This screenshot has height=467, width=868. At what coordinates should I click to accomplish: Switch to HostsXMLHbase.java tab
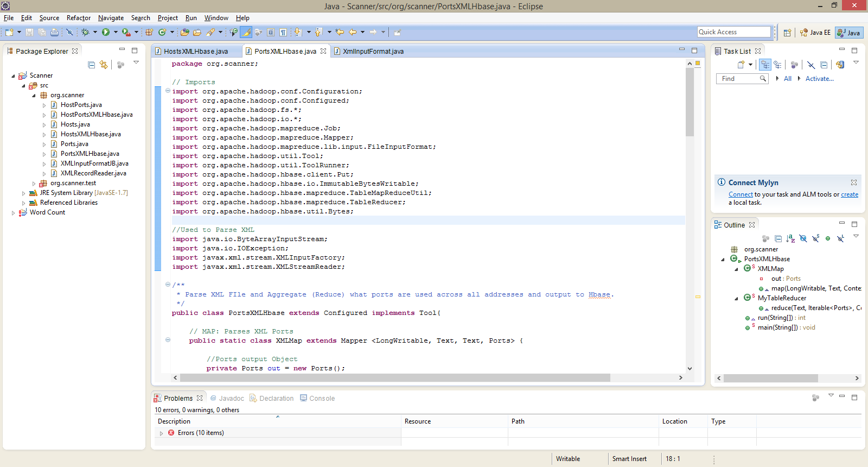[x=195, y=51]
